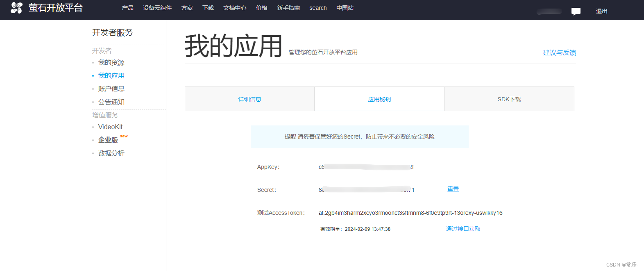Open 我的资源 in the sidebar
The height and width of the screenshot is (271, 644).
(x=111, y=63)
